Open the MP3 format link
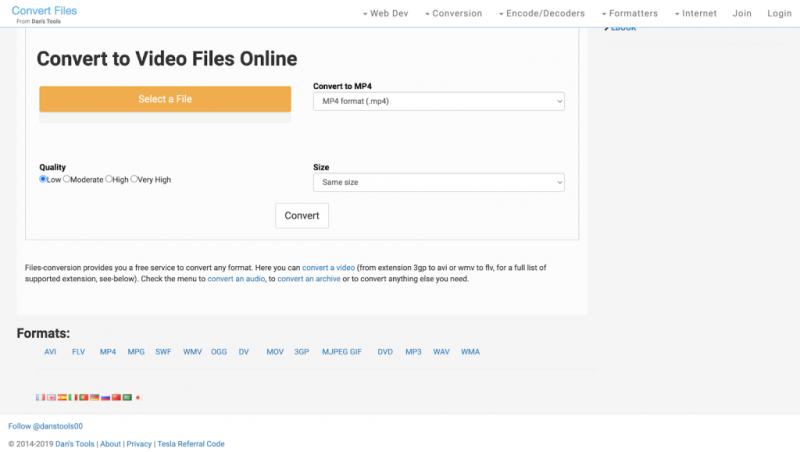This screenshot has width=800, height=452. coord(413,351)
